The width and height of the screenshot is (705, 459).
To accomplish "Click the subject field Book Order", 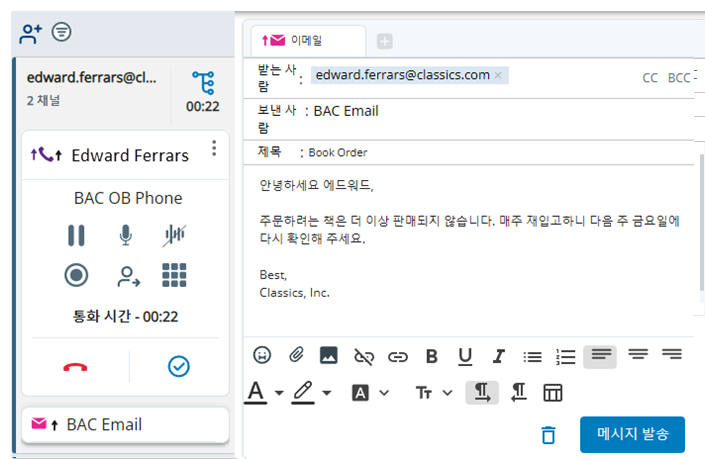I will click(x=338, y=153).
